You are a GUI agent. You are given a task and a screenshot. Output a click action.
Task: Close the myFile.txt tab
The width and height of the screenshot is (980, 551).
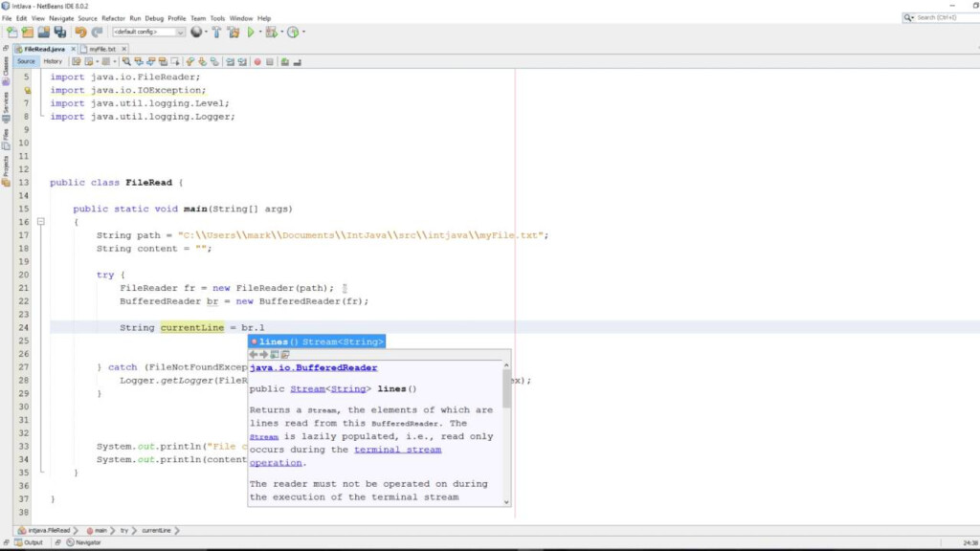point(123,49)
